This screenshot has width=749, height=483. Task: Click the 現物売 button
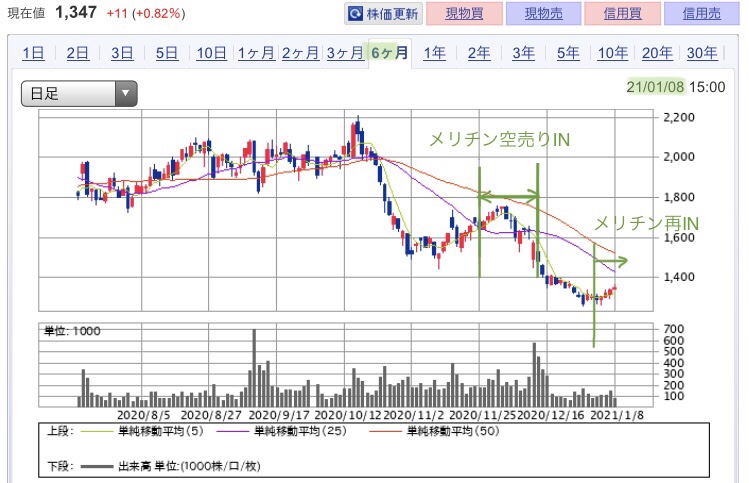tap(544, 13)
